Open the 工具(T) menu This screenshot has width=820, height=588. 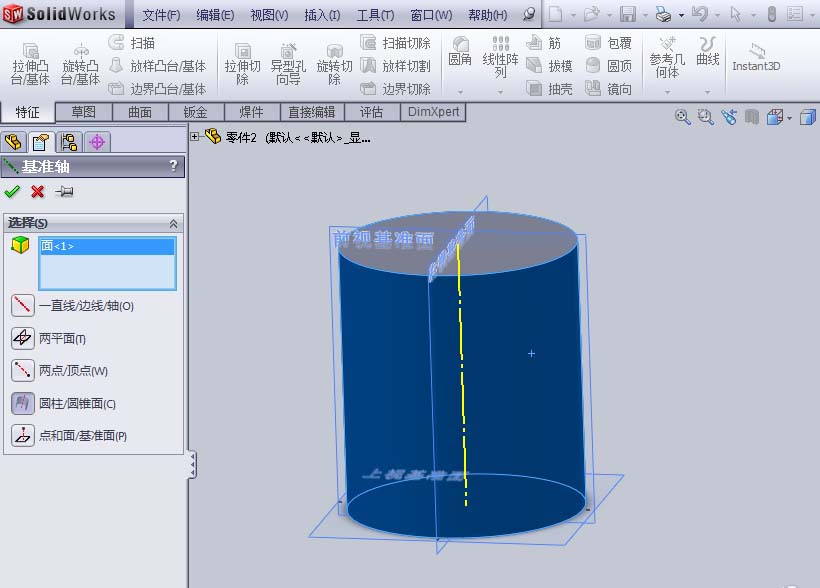pyautogui.click(x=375, y=15)
